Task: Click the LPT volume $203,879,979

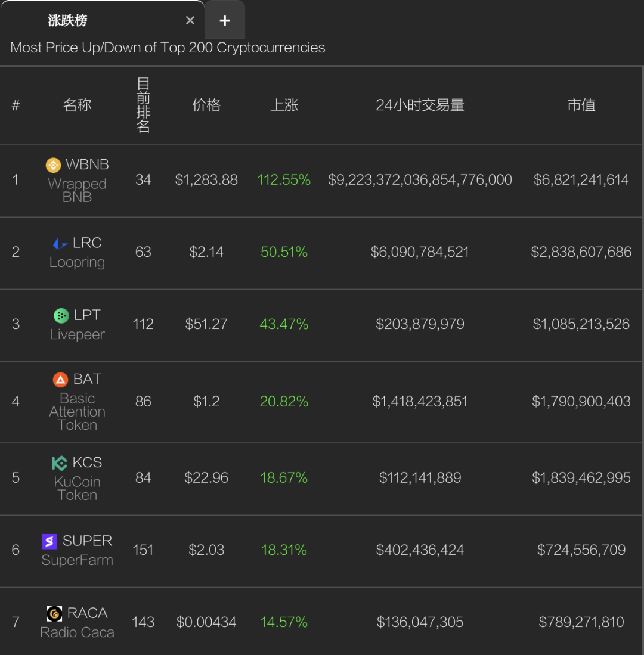Action: click(x=420, y=325)
